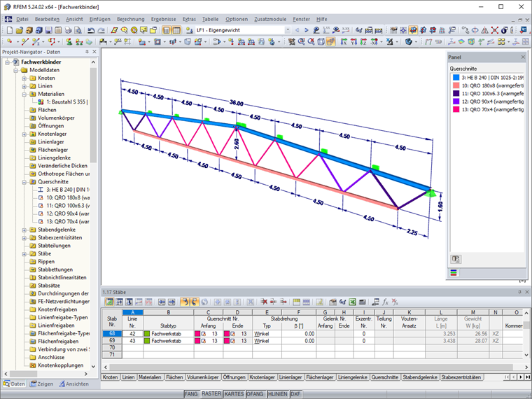Viewport: 532px width, 399px height.
Task: Select row header 69 in Stäbe table
Action: [112, 341]
